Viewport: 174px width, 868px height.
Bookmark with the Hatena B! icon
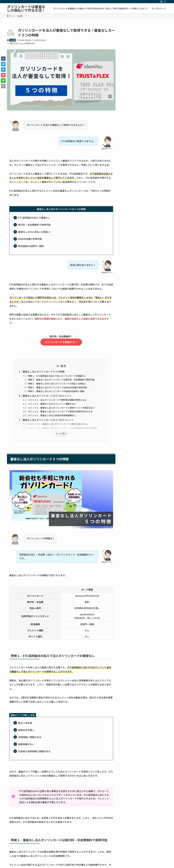tap(3, 69)
